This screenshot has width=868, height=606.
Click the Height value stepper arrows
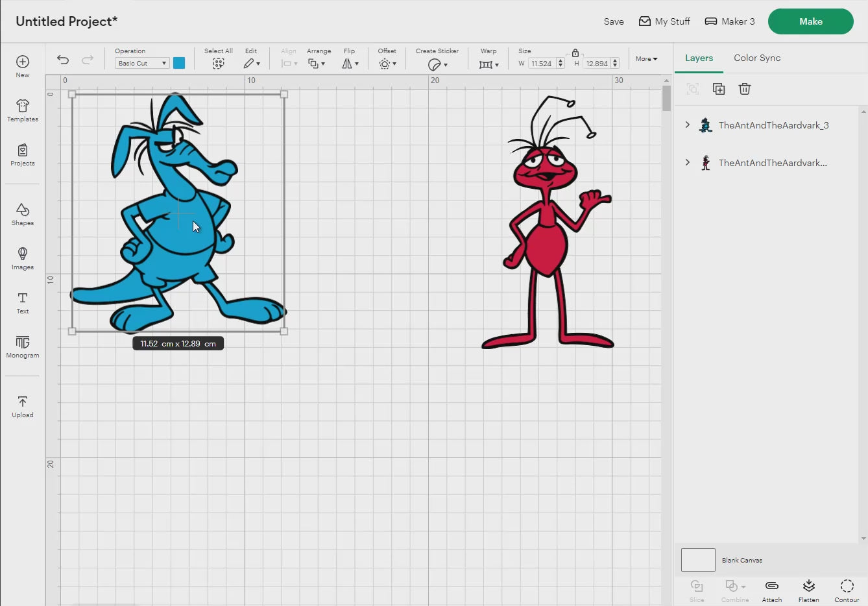tap(616, 64)
